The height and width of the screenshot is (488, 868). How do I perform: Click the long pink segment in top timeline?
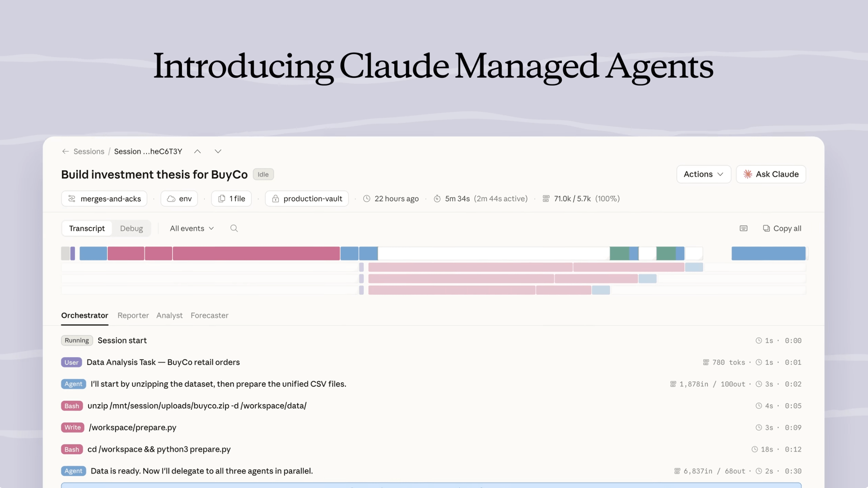pyautogui.click(x=256, y=253)
